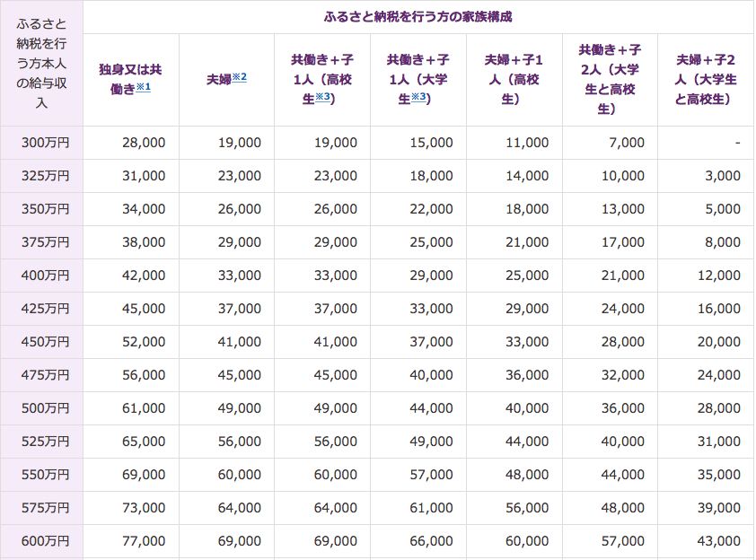The width and height of the screenshot is (756, 560).
Task: Click 61,000 in the 500万円 row
Action: click(x=144, y=408)
